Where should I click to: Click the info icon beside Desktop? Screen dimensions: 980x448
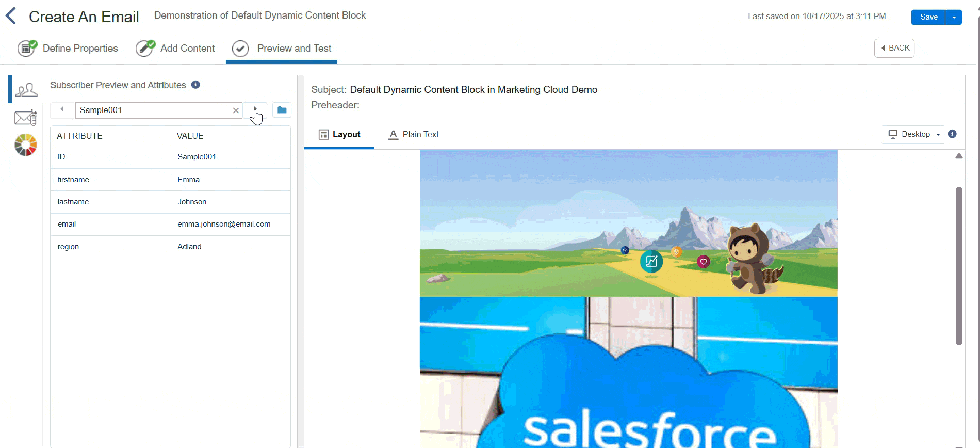coord(952,134)
